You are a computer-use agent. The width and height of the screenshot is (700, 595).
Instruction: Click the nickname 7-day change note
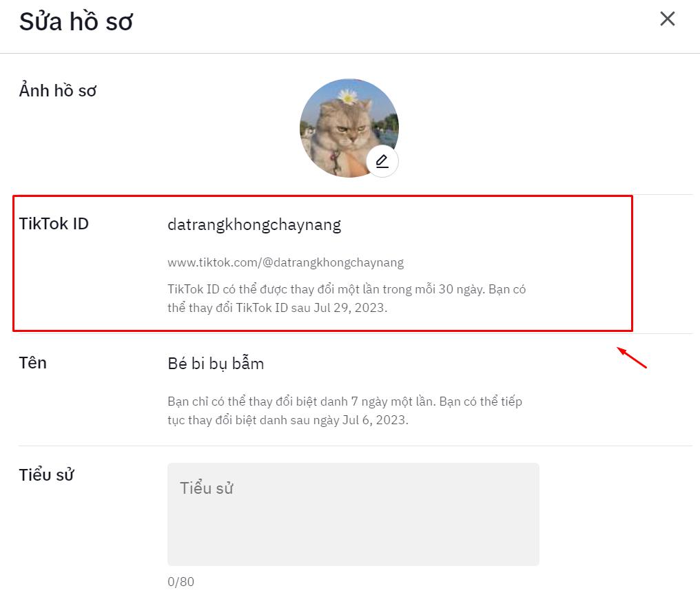pos(344,410)
